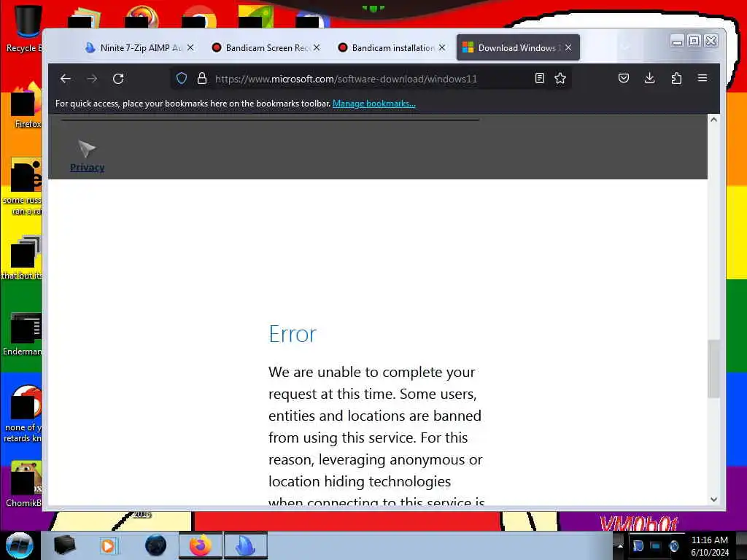
Task: Open the Firefox hamburger menu
Action: click(x=703, y=78)
